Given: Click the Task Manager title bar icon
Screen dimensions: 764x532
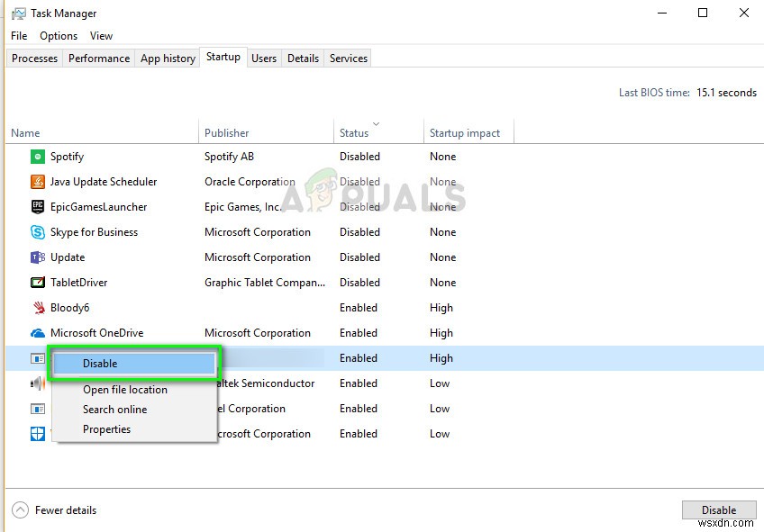Looking at the screenshot, I should point(19,14).
